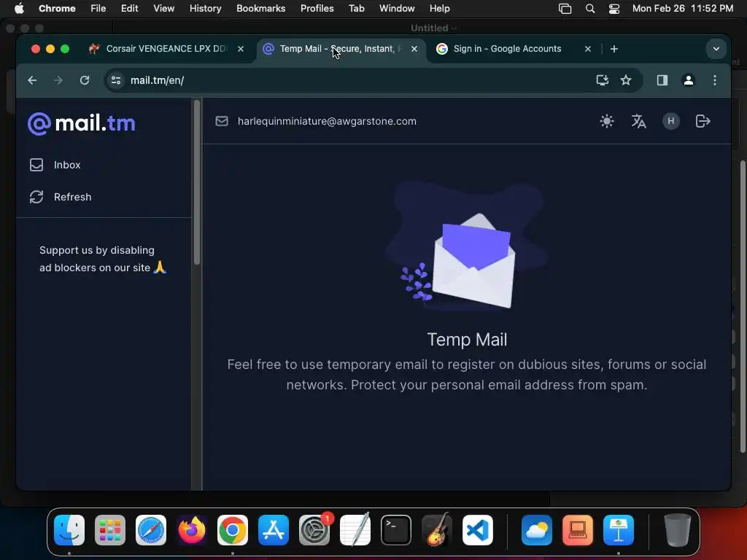This screenshot has height=560, width=747.
Task: Open Finder from the Dock
Action: coord(69,529)
